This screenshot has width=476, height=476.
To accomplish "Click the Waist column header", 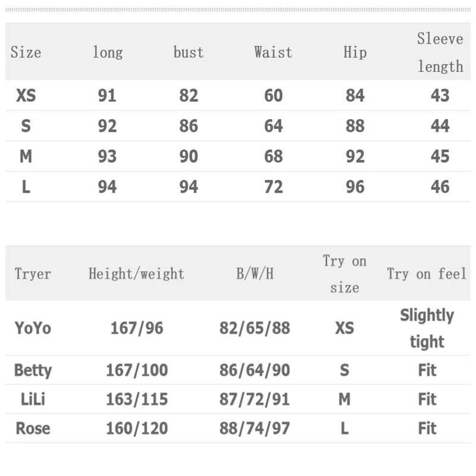I will [x=273, y=52].
